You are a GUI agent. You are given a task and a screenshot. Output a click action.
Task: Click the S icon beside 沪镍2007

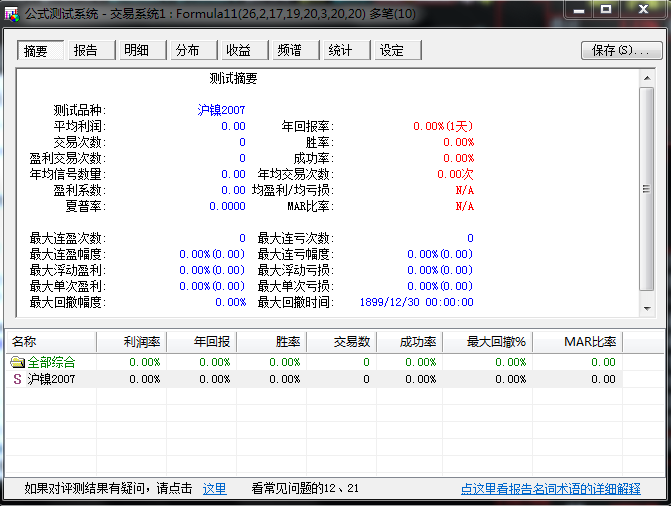[17, 379]
